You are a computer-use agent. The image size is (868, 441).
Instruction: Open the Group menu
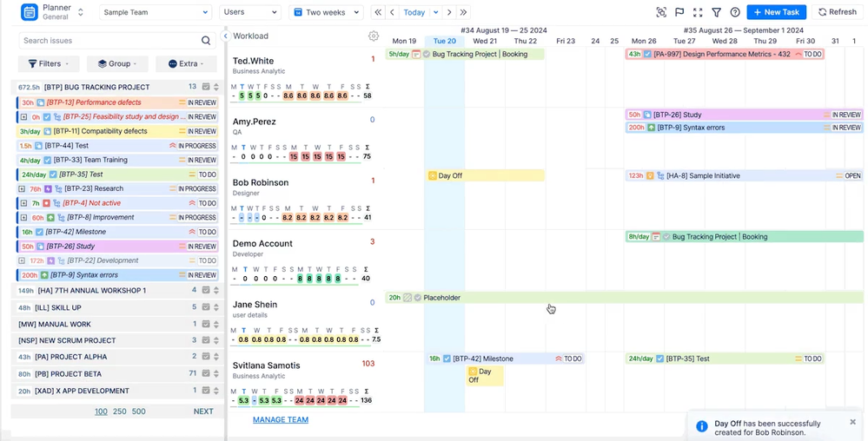(x=117, y=63)
